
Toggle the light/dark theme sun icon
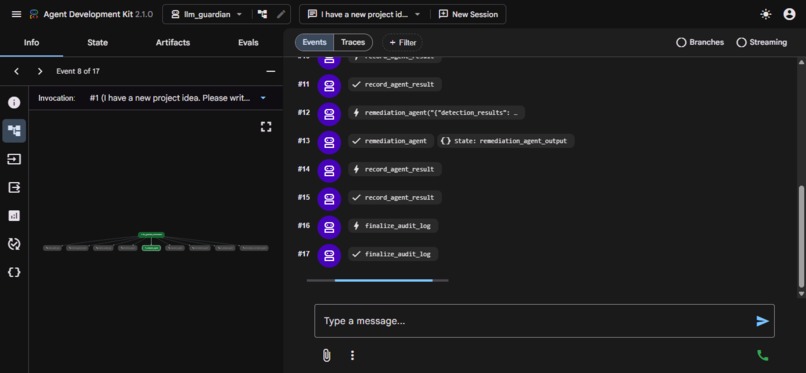(x=766, y=14)
